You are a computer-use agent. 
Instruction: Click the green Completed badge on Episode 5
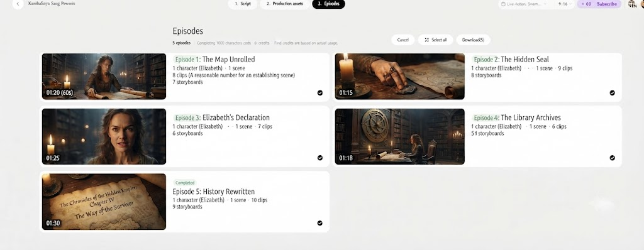pos(185,183)
